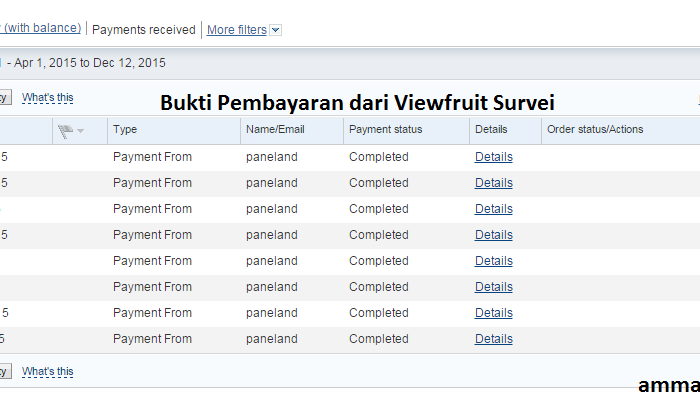Click the Details column header
The height and width of the screenshot is (405, 700).
pos(491,129)
